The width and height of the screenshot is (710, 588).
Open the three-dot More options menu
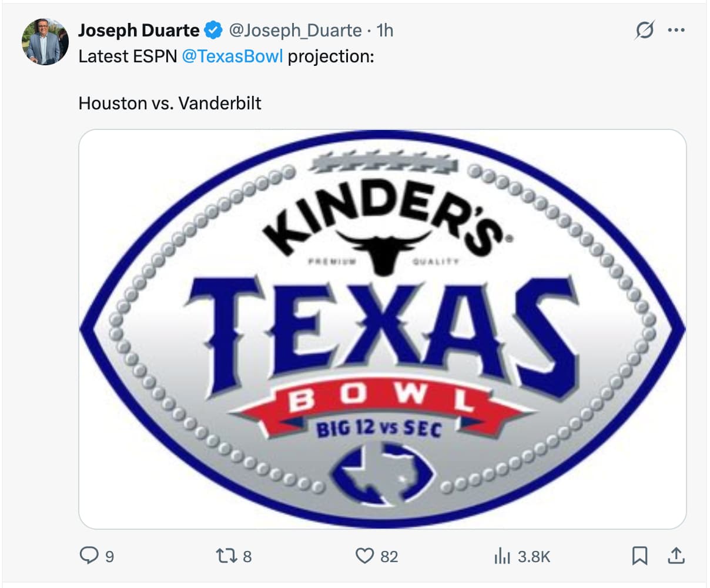point(676,30)
